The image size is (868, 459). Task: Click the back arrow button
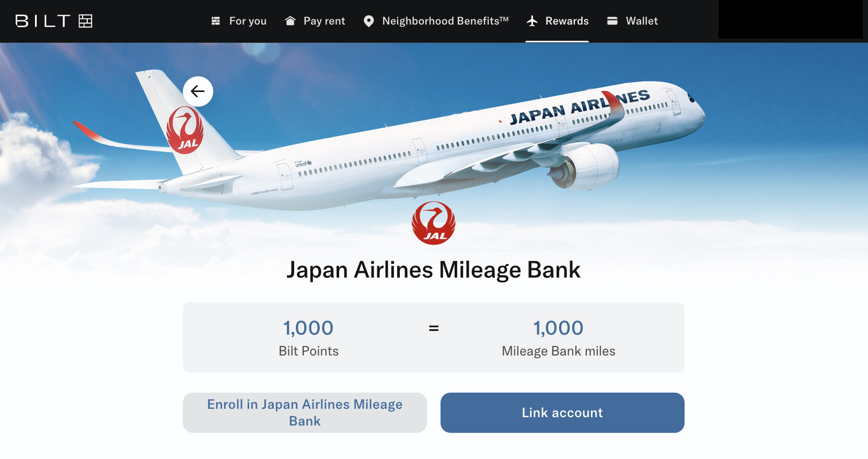[x=198, y=91]
